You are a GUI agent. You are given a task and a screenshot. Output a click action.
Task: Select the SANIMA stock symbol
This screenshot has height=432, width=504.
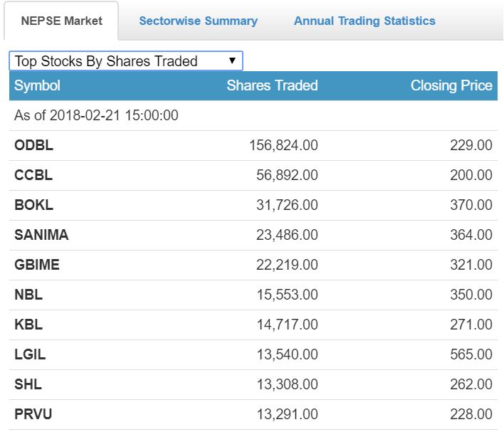[x=41, y=235]
